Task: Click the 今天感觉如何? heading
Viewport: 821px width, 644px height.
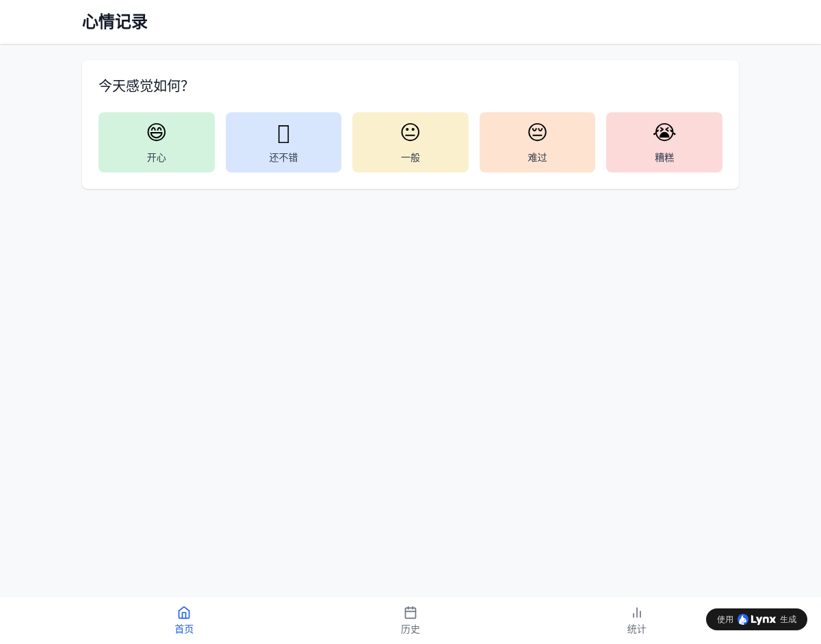Action: click(x=143, y=86)
